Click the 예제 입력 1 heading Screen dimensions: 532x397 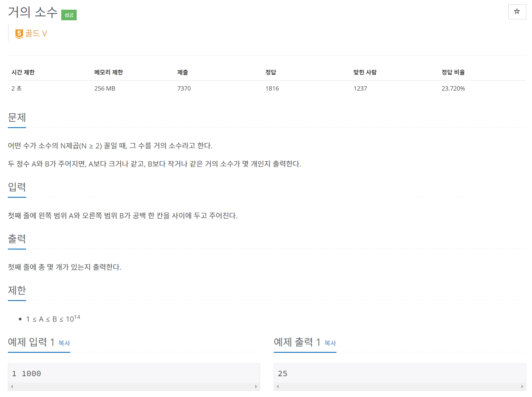point(31,342)
